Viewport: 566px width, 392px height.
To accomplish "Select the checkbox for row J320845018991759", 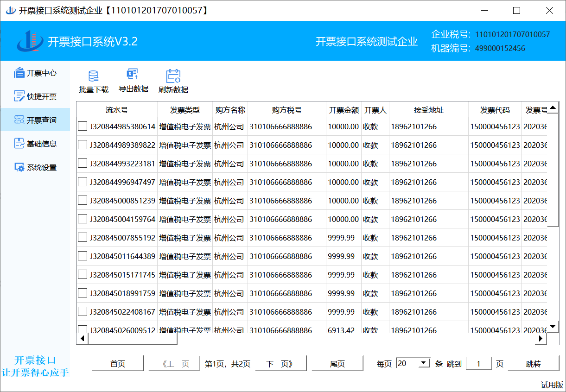I will click(x=83, y=293).
